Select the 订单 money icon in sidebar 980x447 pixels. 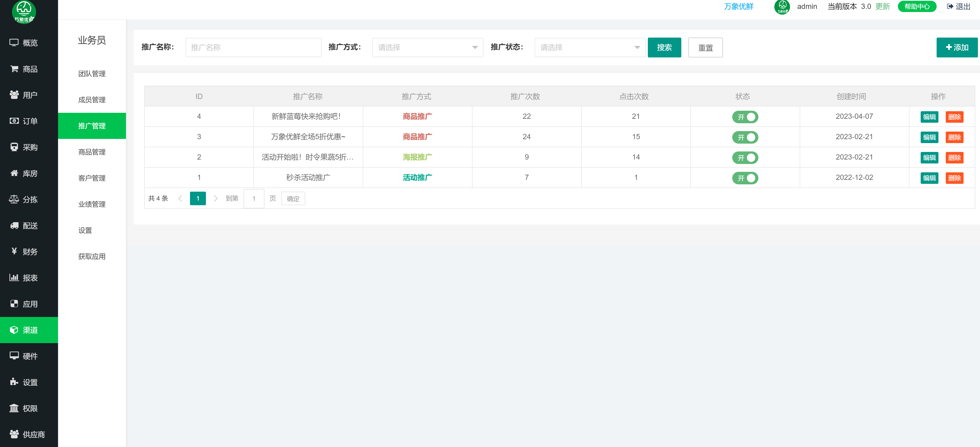pos(14,121)
